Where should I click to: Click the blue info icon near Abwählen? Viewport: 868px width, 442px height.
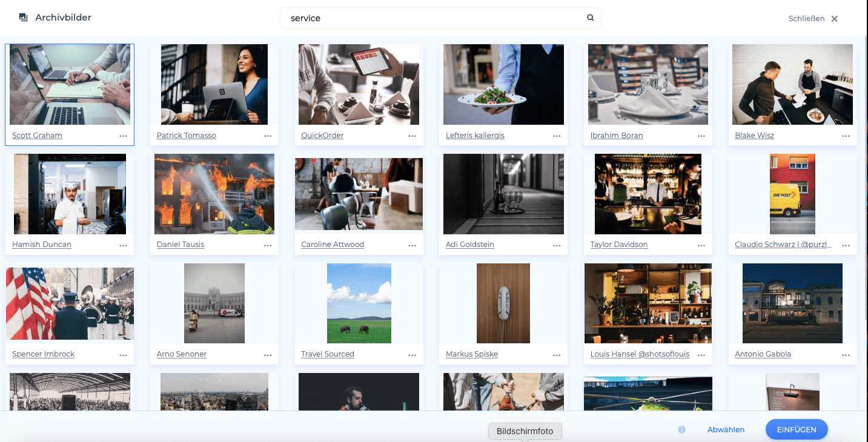click(x=681, y=430)
